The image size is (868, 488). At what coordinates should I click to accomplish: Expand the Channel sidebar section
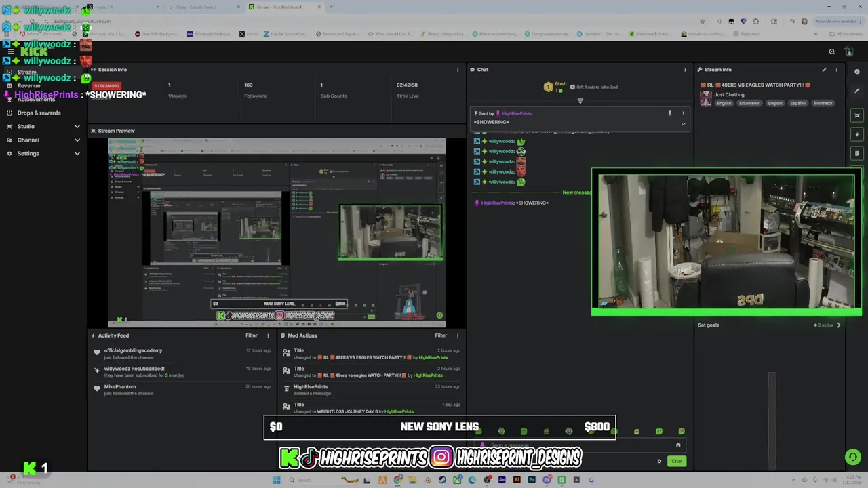(77, 140)
